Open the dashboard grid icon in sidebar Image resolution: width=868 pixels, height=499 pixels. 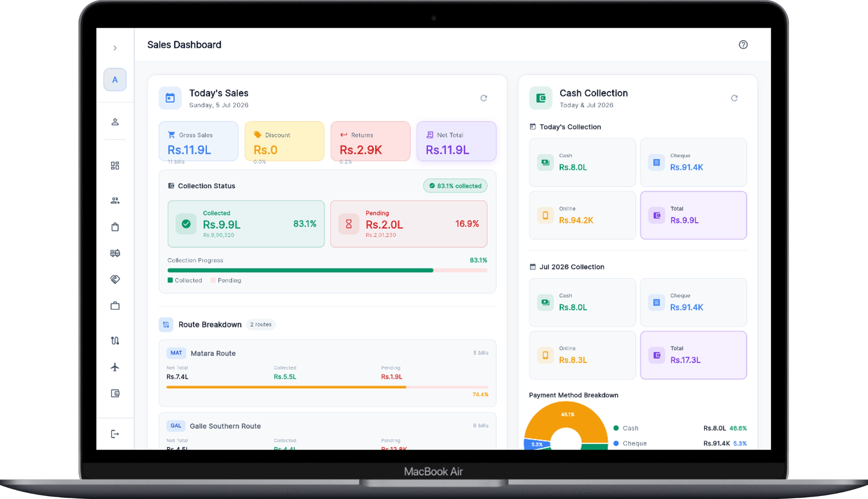115,166
